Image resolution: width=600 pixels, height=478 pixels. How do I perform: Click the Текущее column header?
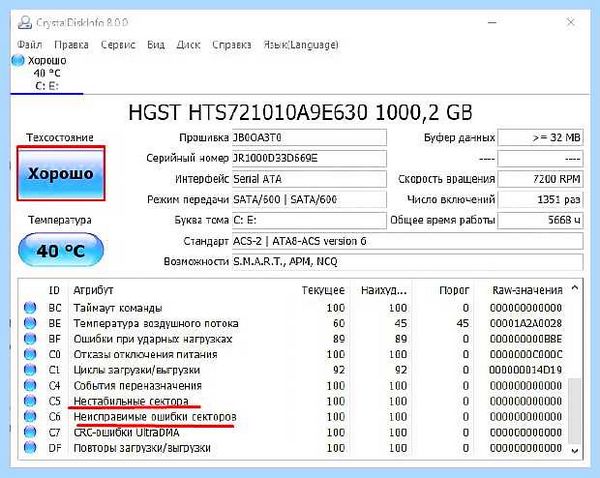click(x=323, y=290)
